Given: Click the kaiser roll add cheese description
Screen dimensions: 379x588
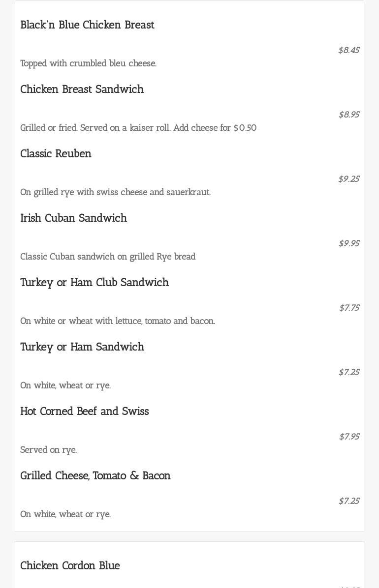Looking at the screenshot, I should 138,128.
